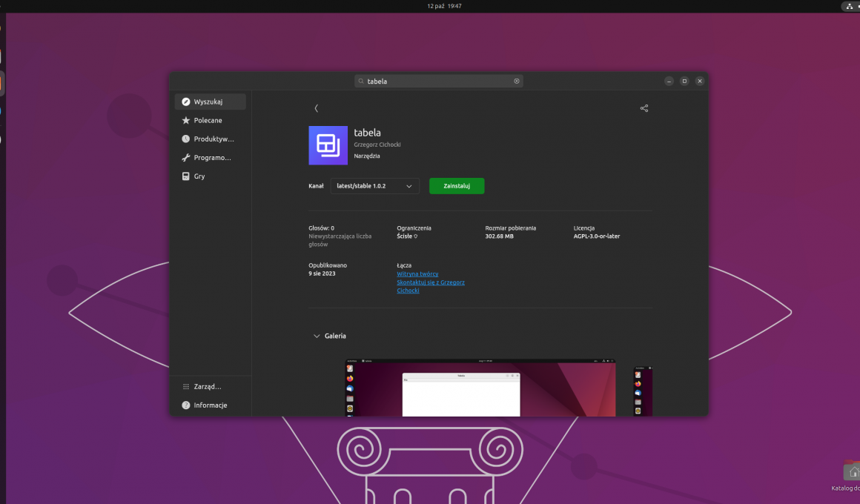Click the gallery screenshot of tabela

[480, 388]
